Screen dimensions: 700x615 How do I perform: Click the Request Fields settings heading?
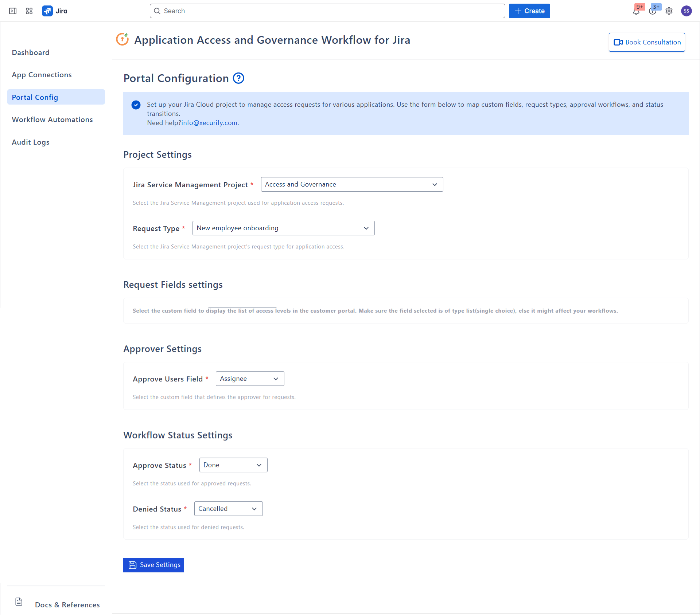173,285
